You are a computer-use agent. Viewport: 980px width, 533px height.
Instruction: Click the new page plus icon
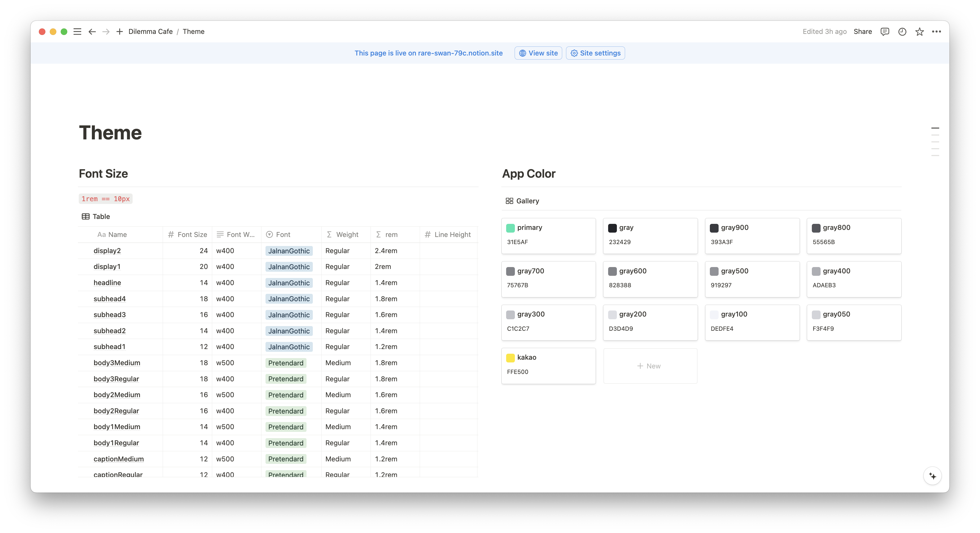point(119,31)
